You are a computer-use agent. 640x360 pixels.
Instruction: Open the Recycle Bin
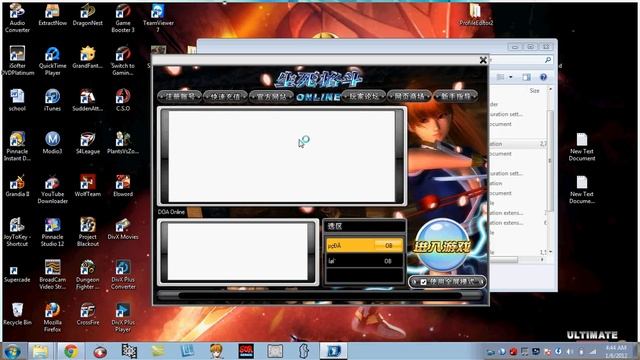[x=17, y=314]
